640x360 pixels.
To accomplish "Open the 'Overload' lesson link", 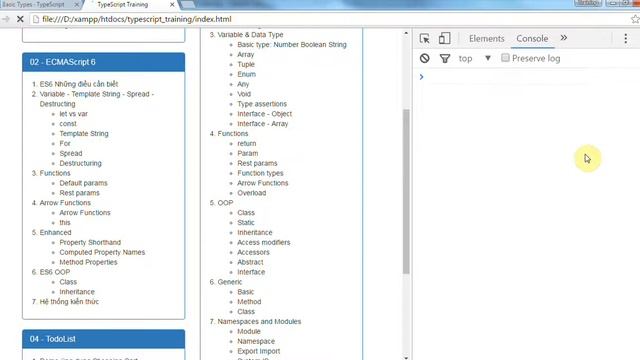I will point(251,193).
